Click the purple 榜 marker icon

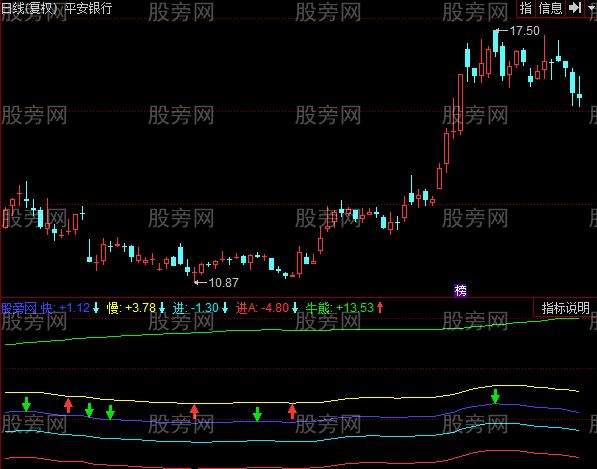tap(460, 290)
